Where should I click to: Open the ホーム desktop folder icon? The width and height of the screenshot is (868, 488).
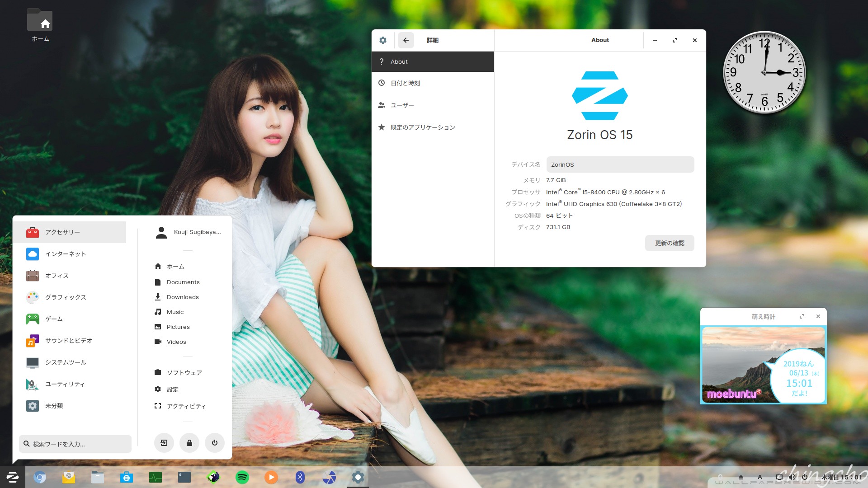pyautogui.click(x=40, y=25)
